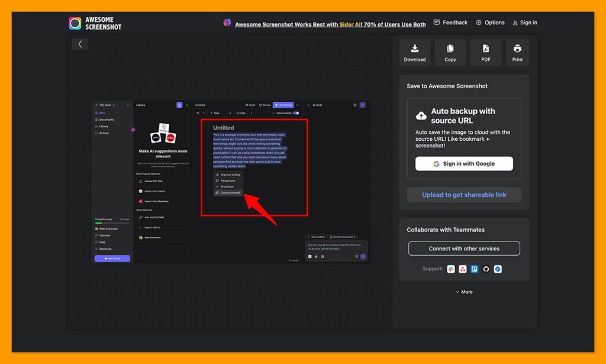Choose Paraphrase from the popup menu
The height and width of the screenshot is (364, 606).
coord(228,181)
